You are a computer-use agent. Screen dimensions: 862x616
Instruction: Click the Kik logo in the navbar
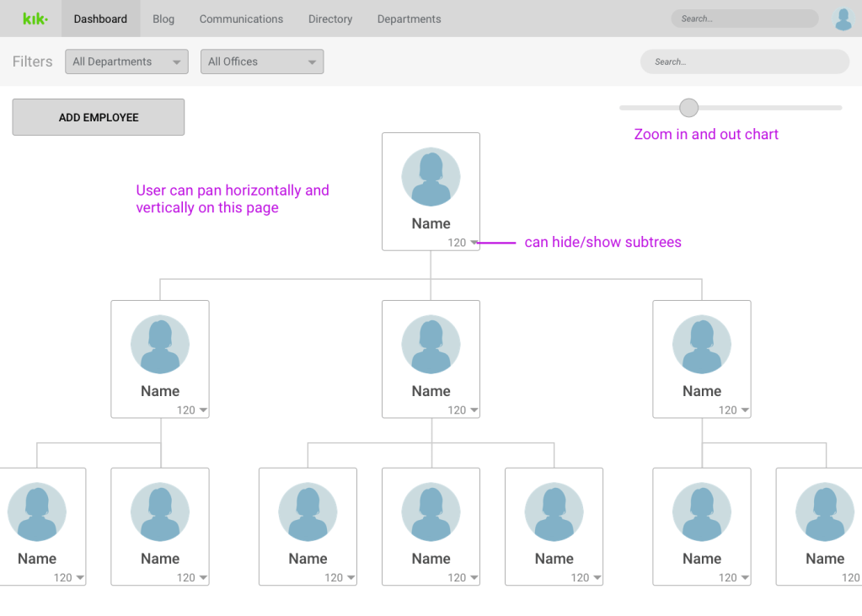click(x=35, y=19)
